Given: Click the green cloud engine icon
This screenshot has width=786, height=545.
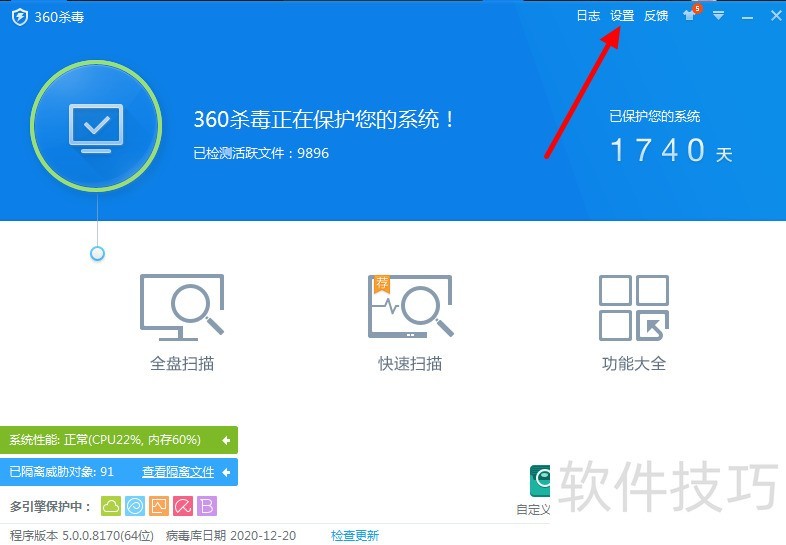Looking at the screenshot, I should 111,506.
